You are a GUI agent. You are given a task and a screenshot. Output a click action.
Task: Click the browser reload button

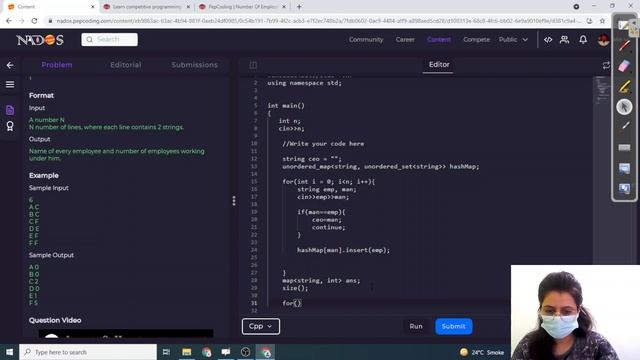(x=34, y=21)
